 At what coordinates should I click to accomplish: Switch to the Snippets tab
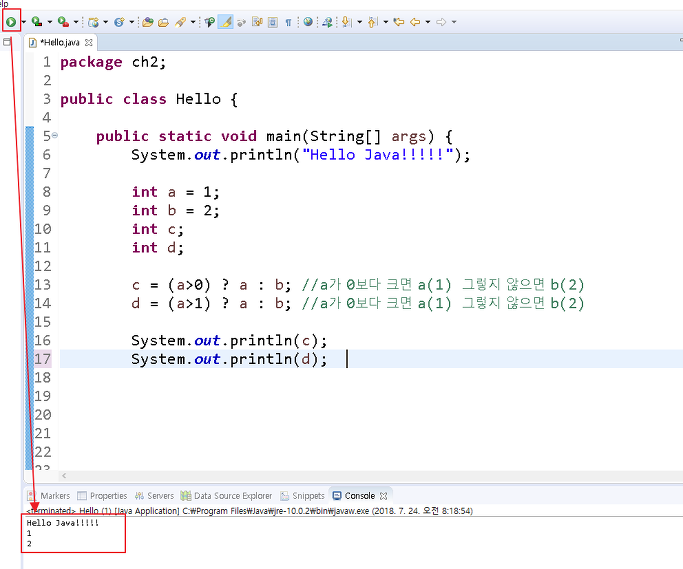[302, 496]
